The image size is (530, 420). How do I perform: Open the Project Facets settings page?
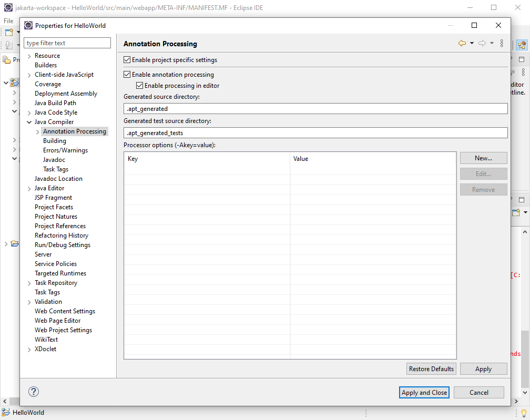pos(54,207)
